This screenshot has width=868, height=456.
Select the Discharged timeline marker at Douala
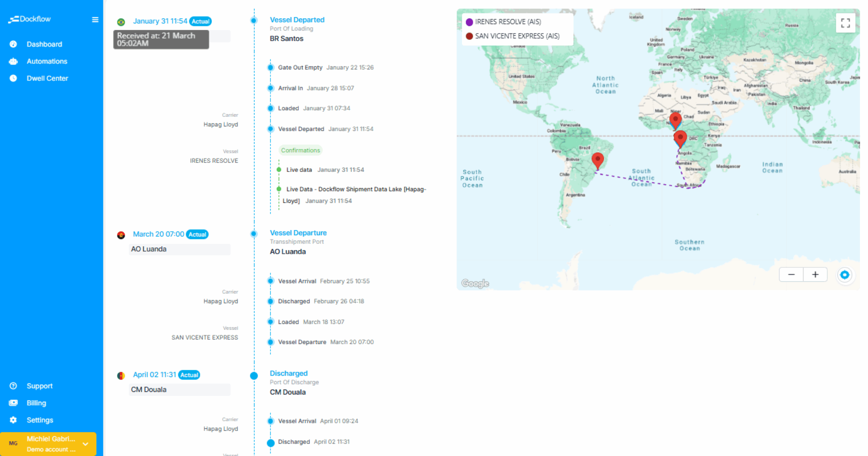pos(254,376)
